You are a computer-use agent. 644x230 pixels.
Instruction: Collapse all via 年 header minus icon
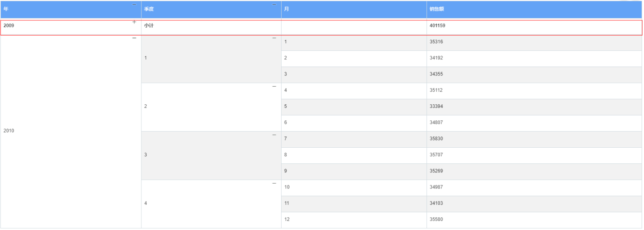tap(134, 5)
